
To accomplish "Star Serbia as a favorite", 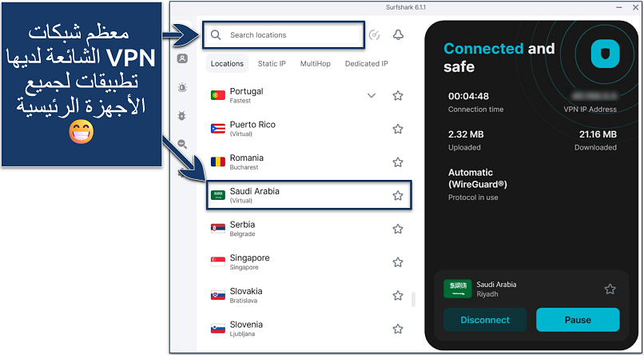I will tap(398, 229).
